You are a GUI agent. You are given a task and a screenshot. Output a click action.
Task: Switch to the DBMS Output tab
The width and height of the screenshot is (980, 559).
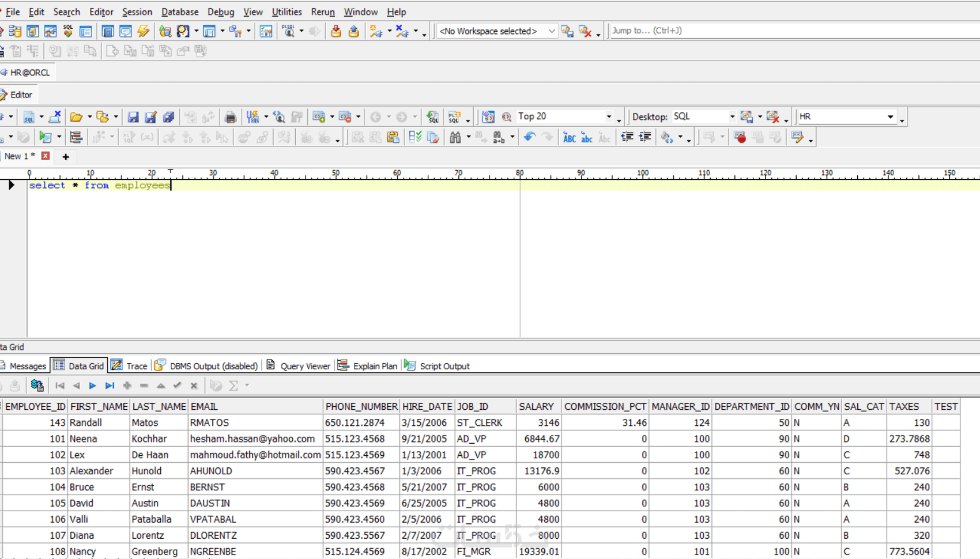coord(213,366)
